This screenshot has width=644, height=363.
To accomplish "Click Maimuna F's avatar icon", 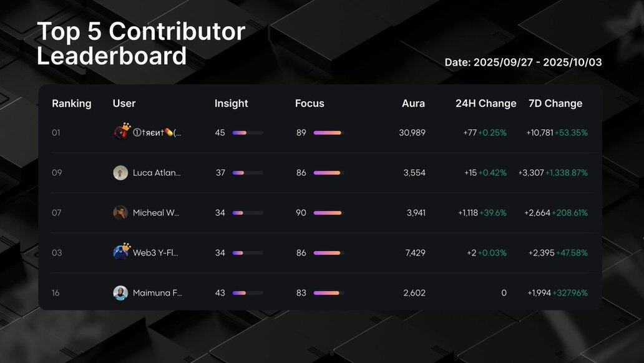I will tap(120, 293).
